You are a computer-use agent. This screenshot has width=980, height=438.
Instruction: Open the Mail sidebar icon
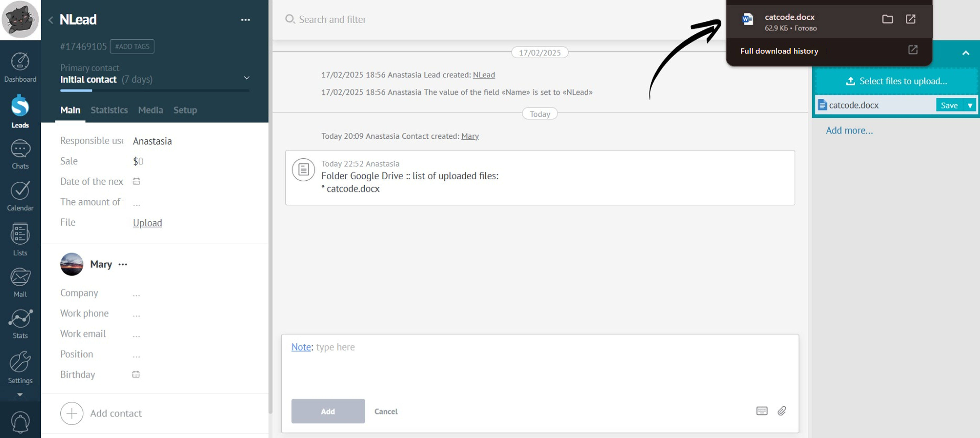[x=20, y=278]
